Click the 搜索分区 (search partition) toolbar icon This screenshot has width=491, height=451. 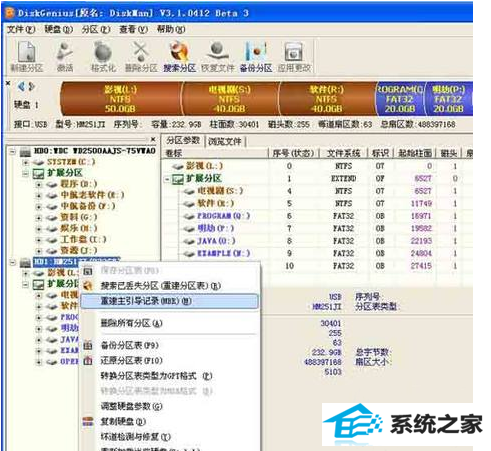point(179,57)
